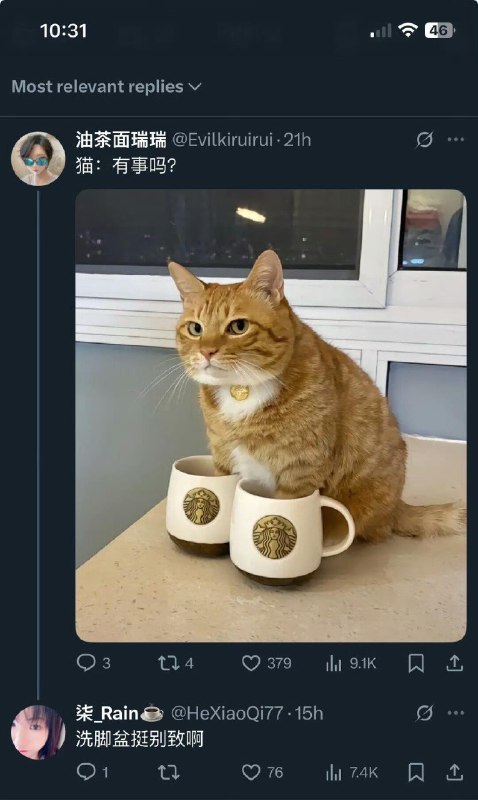Bookmark HeXiaoQi77's reply
Image resolution: width=478 pixels, height=800 pixels.
(416, 772)
